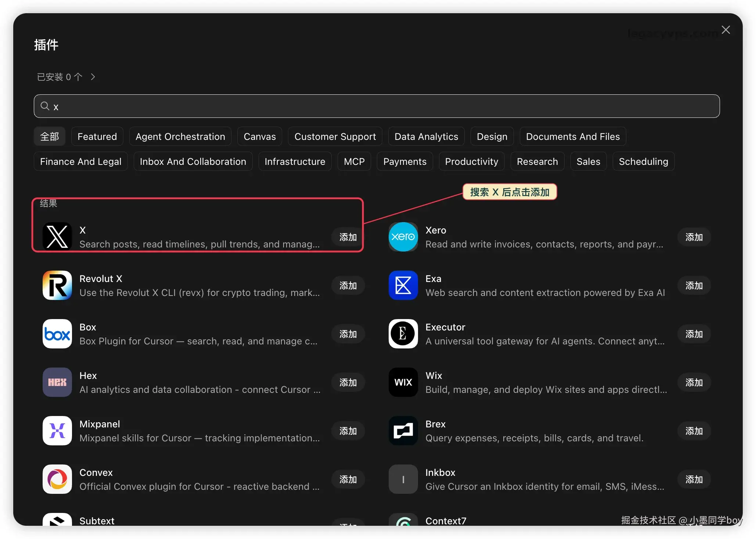Click the search magnifier icon
756x539 pixels.
click(x=45, y=106)
